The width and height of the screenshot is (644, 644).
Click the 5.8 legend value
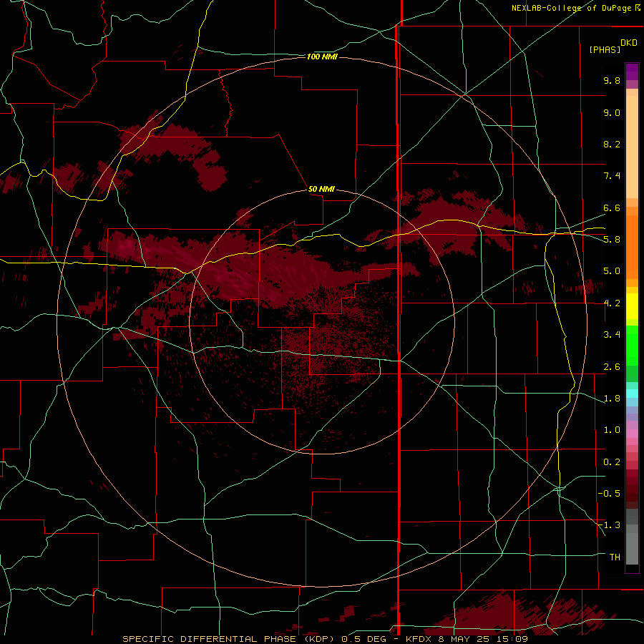[612, 240]
